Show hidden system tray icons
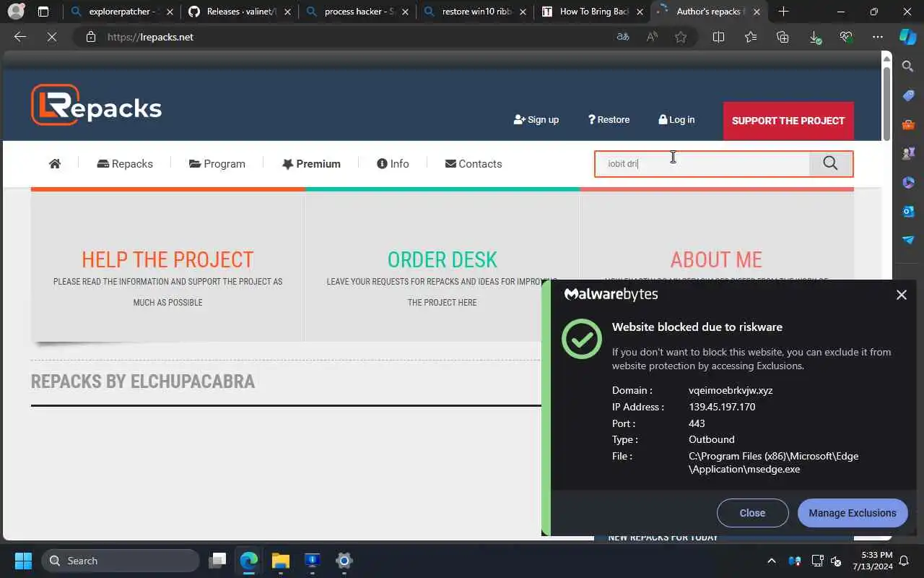The width and height of the screenshot is (924, 578). click(x=771, y=561)
